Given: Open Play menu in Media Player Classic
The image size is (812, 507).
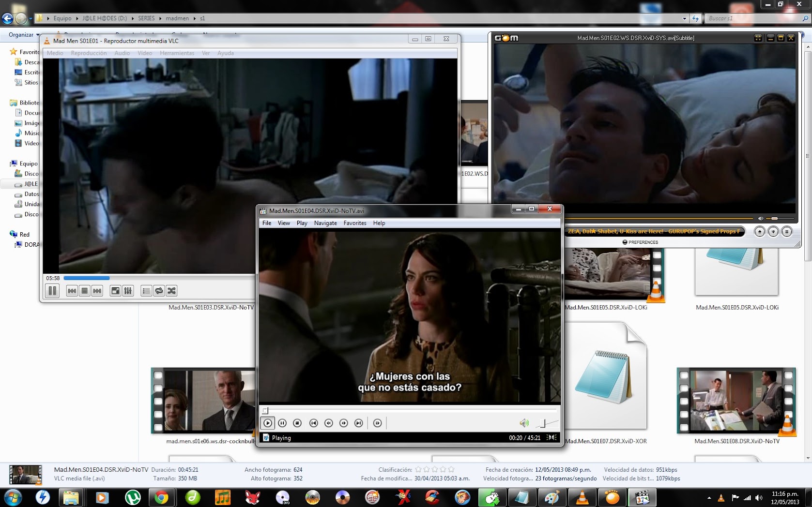Looking at the screenshot, I should click(x=302, y=223).
